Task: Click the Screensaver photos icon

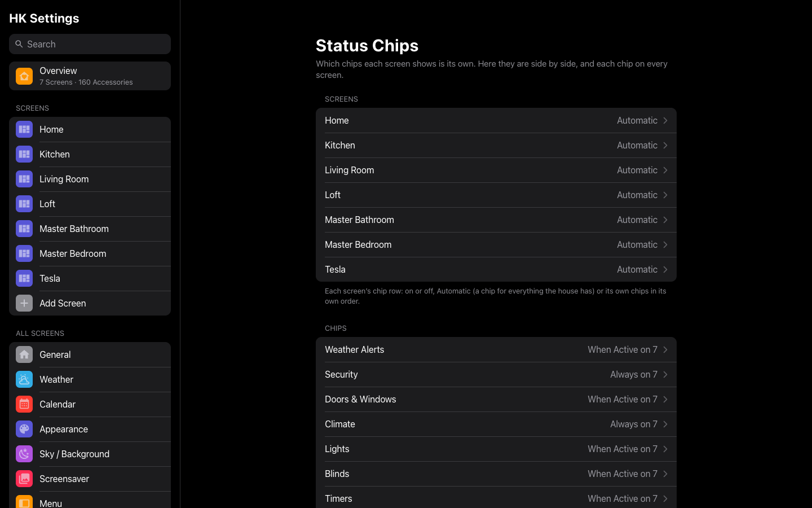Action: 24,479
